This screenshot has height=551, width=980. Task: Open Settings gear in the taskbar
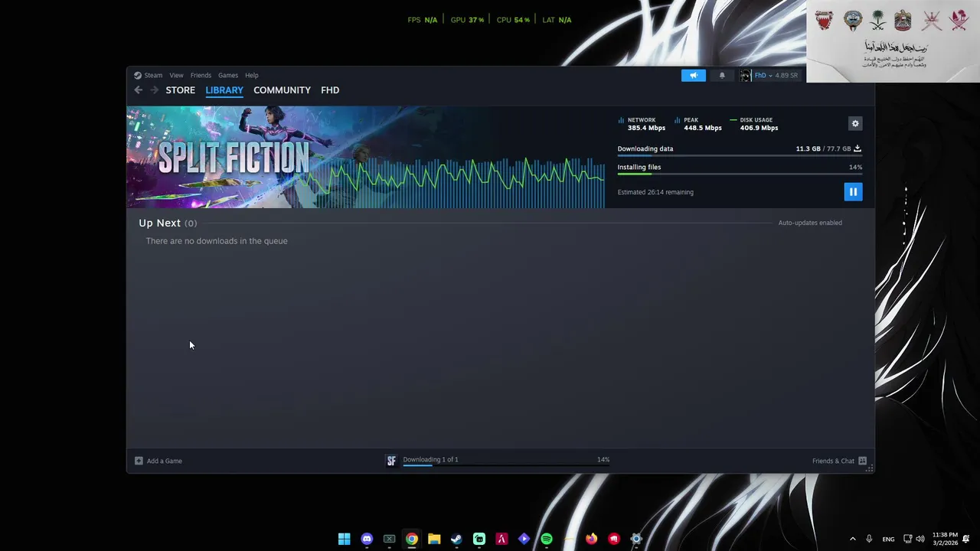636,539
